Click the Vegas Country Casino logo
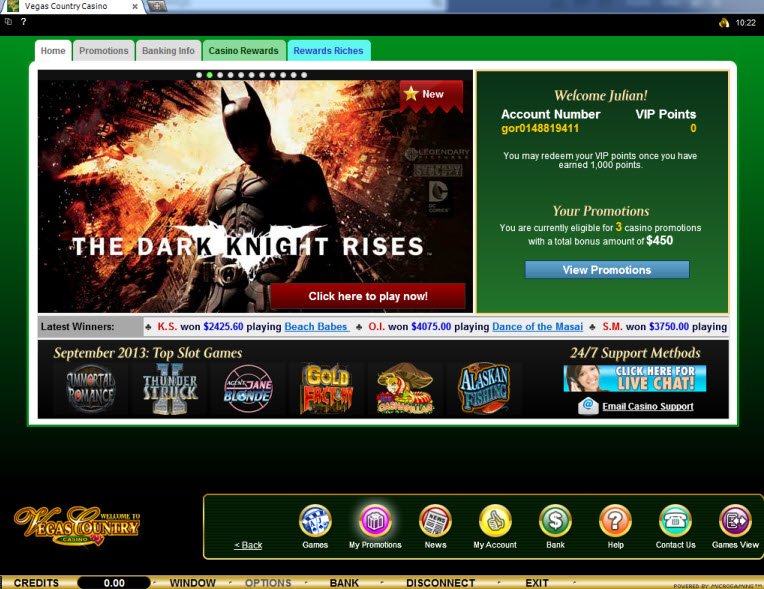This screenshot has height=589, width=764. (x=78, y=526)
